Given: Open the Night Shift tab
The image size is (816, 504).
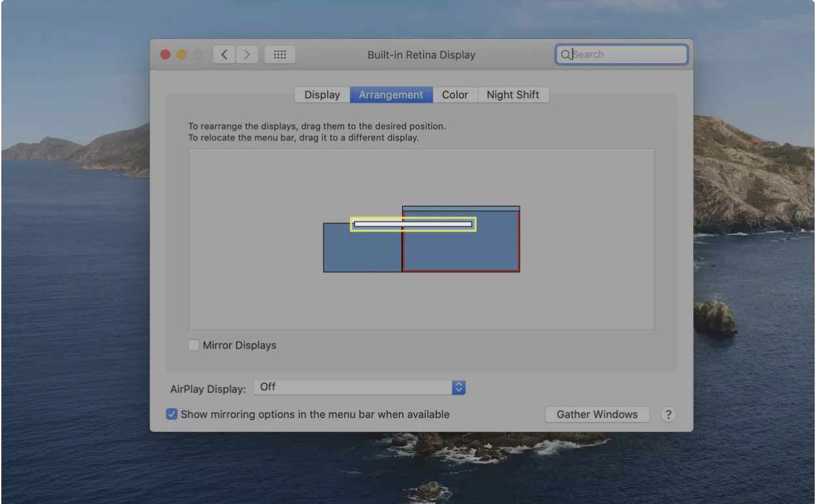Looking at the screenshot, I should point(513,95).
